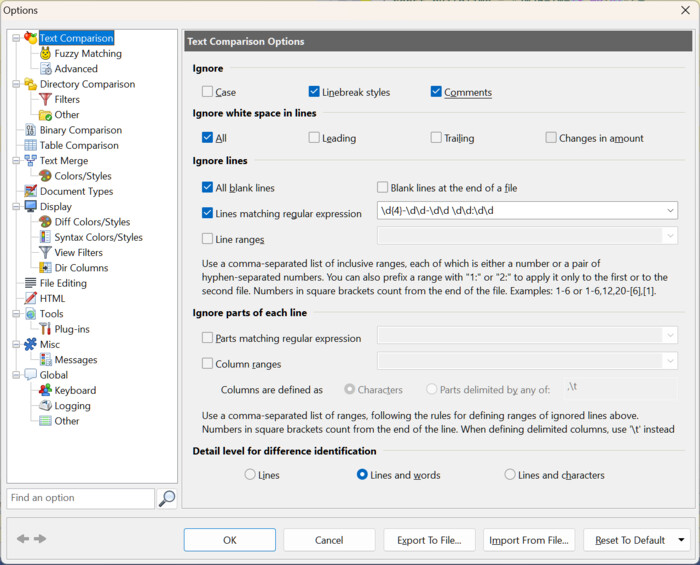This screenshot has height=565, width=700.
Task: Collapse the Text Merge tree node
Action: coord(16,160)
